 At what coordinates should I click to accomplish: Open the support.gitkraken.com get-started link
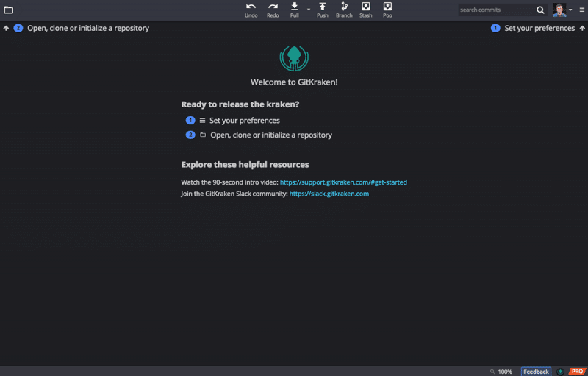click(343, 182)
